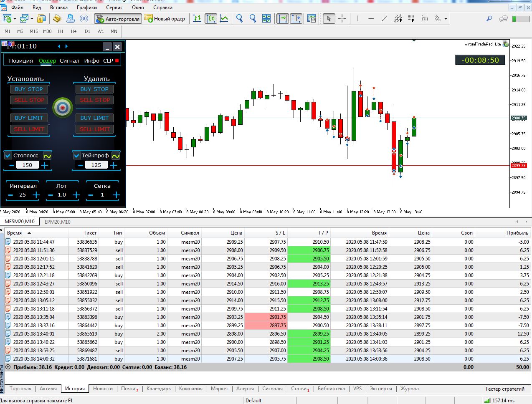
Task: Switch to Инфо tab in trade pad
Action: 91,61
